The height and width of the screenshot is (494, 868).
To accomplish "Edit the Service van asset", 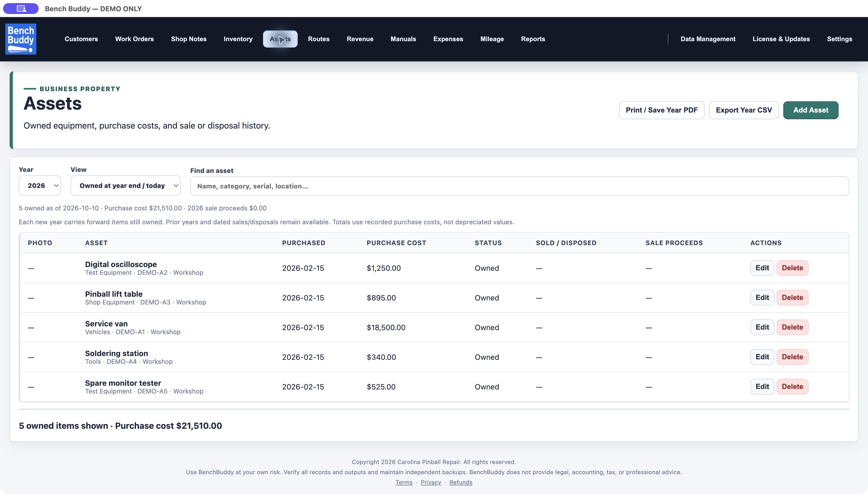I will (x=762, y=327).
